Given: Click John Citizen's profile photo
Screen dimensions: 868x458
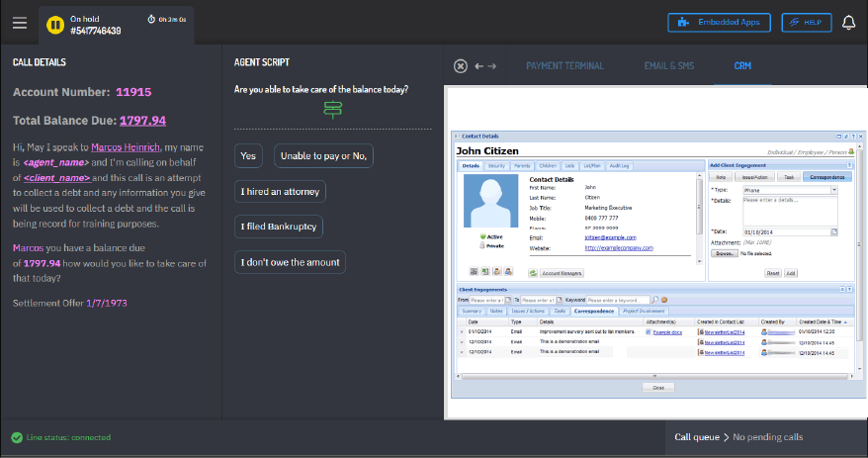Looking at the screenshot, I should (x=490, y=201).
